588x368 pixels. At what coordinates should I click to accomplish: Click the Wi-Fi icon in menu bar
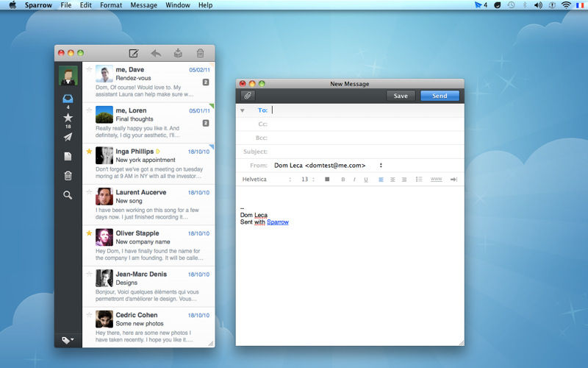click(566, 5)
